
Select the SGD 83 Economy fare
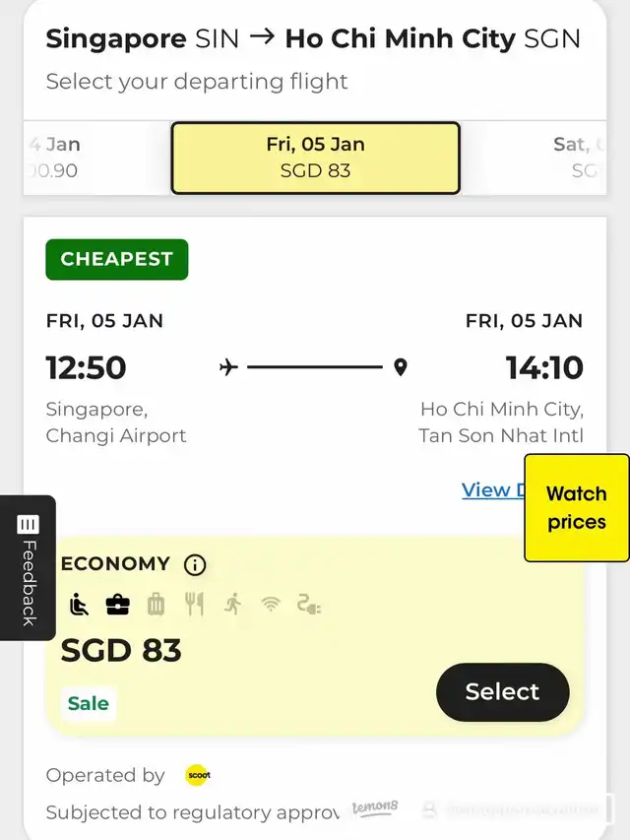(x=502, y=692)
